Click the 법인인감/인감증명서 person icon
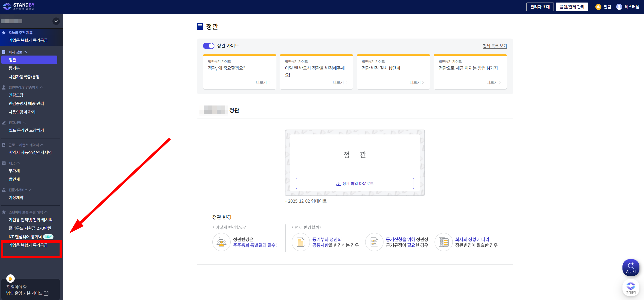Image resolution: width=644 pixels, height=300 pixels. pyautogui.click(x=4, y=87)
